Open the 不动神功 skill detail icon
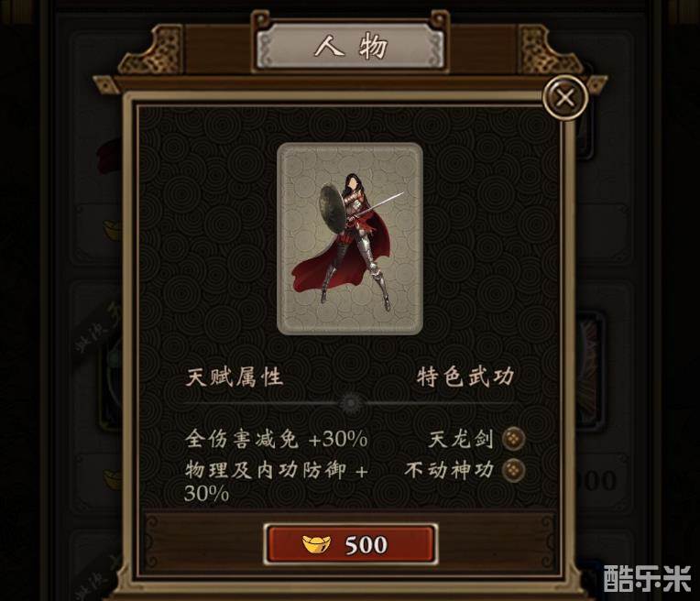 point(513,470)
